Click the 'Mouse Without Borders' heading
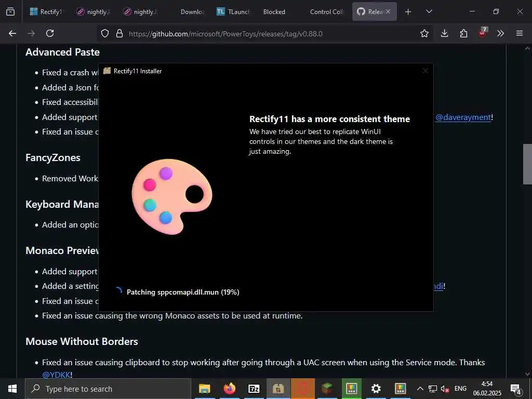The width and height of the screenshot is (532, 399). (x=82, y=341)
